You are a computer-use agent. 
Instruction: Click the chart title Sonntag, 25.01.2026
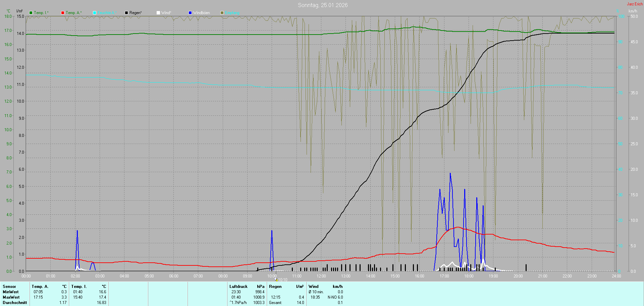[x=323, y=5]
